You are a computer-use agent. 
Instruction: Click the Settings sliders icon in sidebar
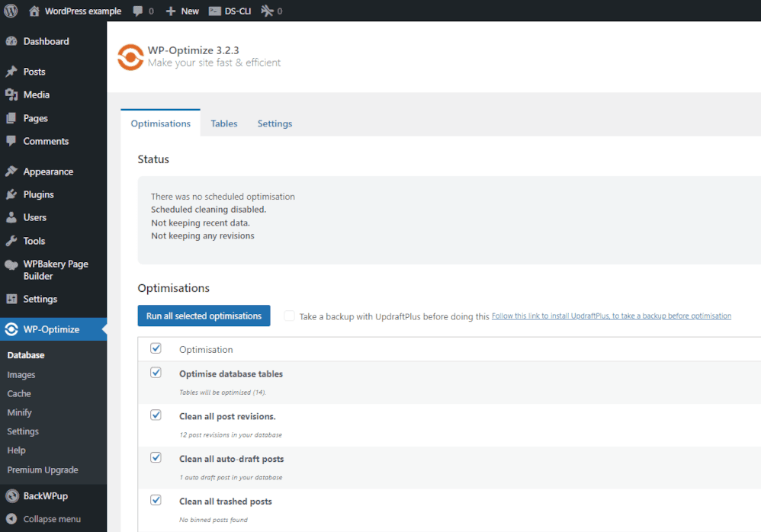point(11,299)
